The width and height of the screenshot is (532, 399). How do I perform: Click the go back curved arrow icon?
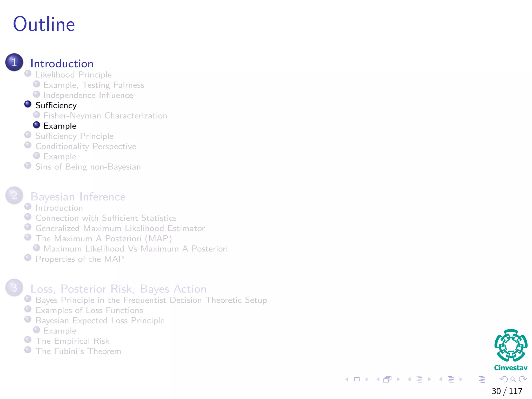click(x=503, y=379)
